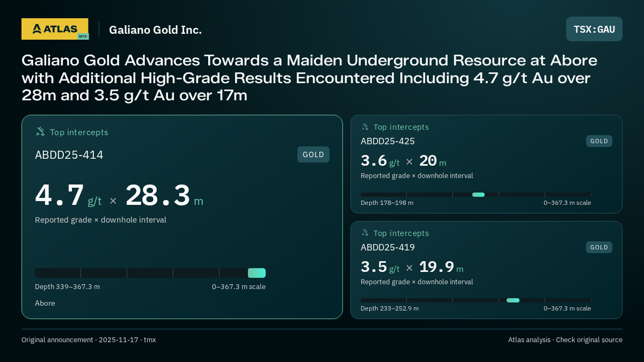This screenshot has height=362, width=644.
Task: Select hole ID ABDD25-414
Action: [69, 155]
